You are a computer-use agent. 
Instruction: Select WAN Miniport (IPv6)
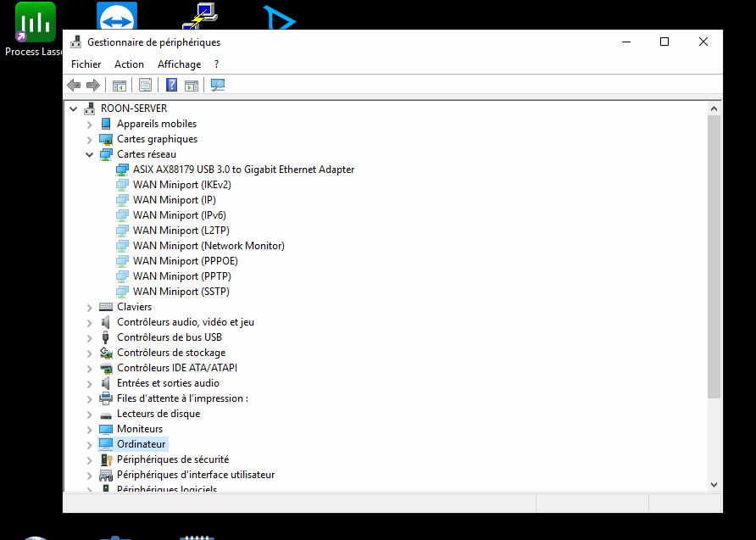point(180,215)
